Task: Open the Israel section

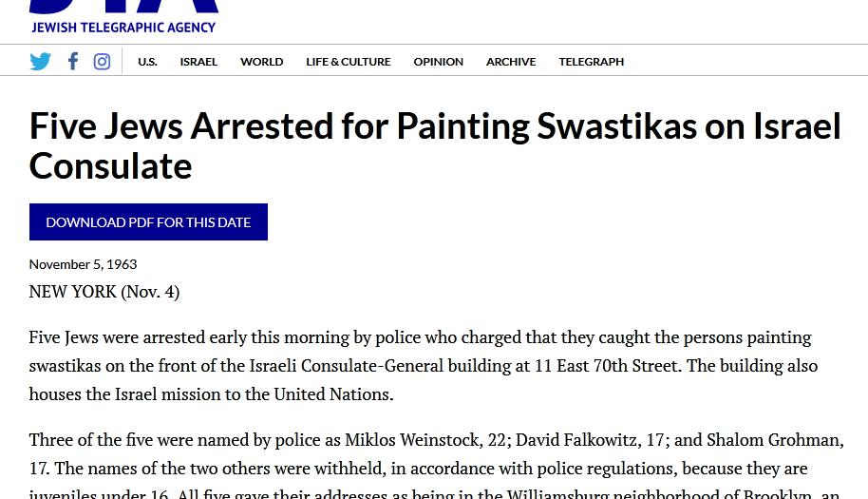Action: pos(198,62)
